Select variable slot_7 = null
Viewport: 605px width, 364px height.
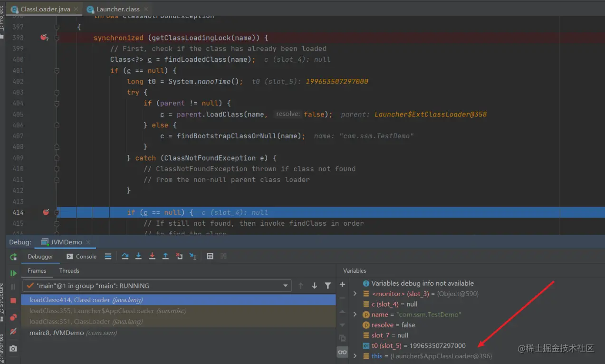coord(385,335)
